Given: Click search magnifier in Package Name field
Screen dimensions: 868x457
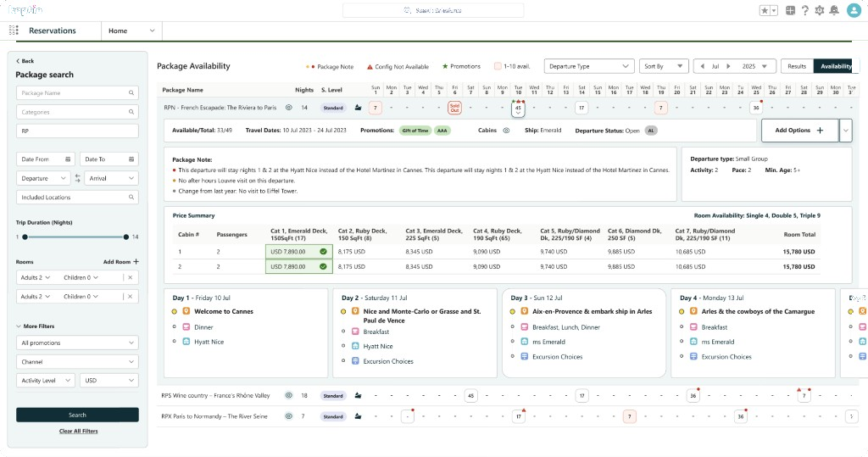Looking at the screenshot, I should tap(131, 93).
